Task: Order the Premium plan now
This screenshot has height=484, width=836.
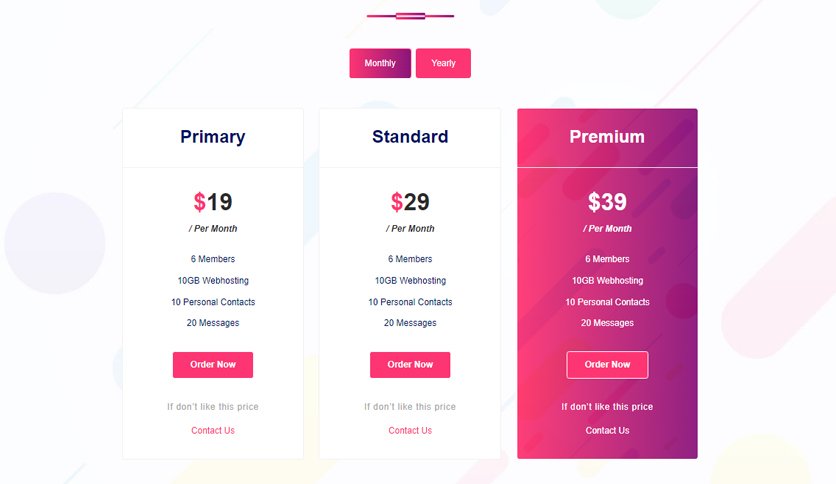Action: [607, 365]
